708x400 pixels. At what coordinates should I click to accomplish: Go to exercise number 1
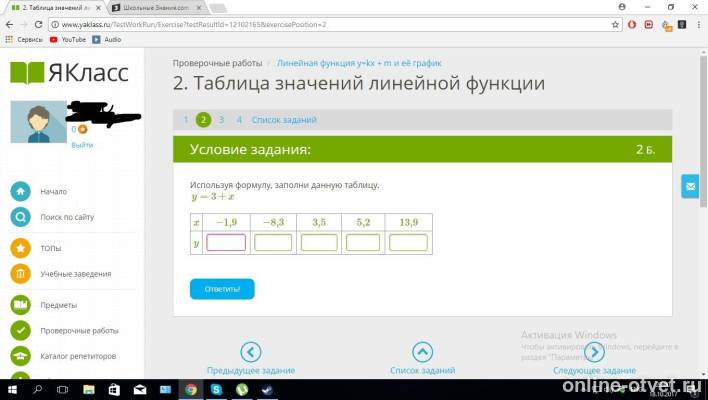(x=186, y=120)
